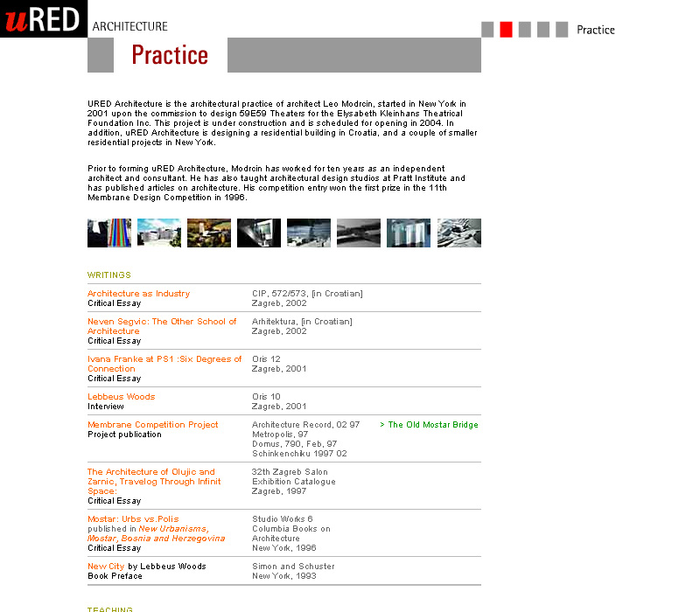This screenshot has width=700, height=612.
Task: Open the fourth dark interior thumbnail
Action: click(x=259, y=233)
